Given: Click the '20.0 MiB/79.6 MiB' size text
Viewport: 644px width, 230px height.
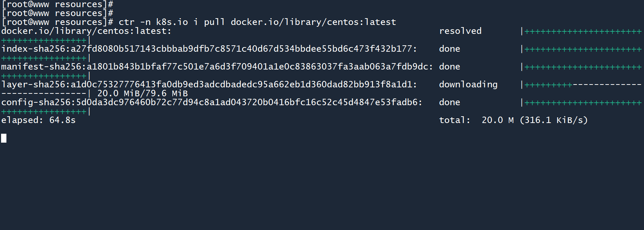Looking at the screenshot, I should (x=142, y=93).
